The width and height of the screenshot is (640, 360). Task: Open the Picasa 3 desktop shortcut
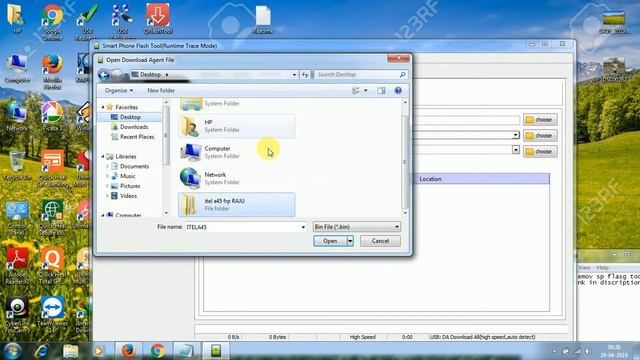(x=52, y=116)
